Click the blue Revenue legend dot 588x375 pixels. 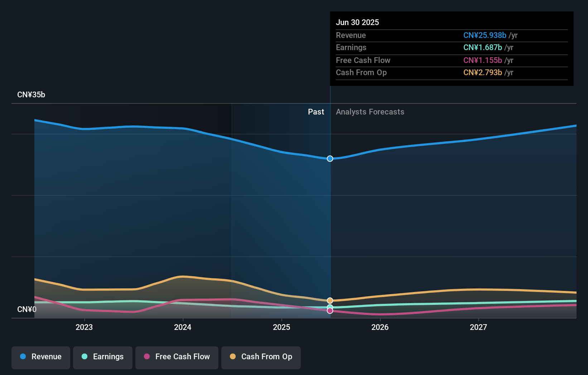tap(23, 356)
